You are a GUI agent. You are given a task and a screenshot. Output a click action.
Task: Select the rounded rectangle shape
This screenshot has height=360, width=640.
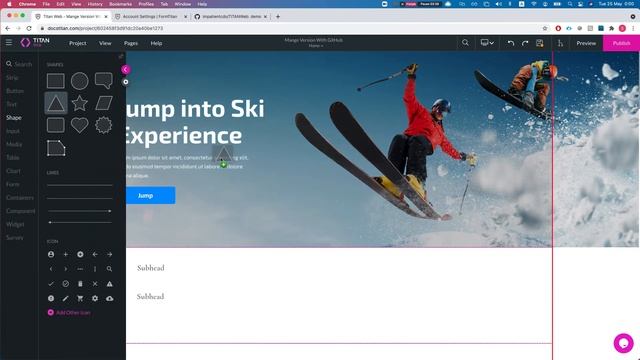click(x=56, y=125)
